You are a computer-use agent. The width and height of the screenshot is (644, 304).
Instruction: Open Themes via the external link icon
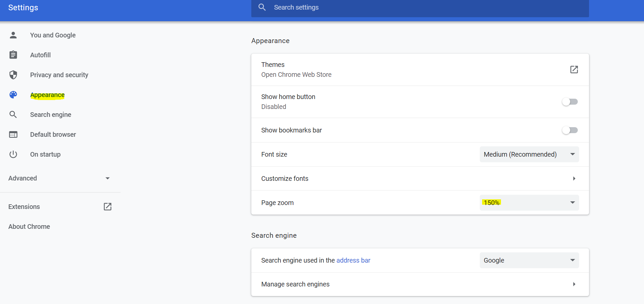[574, 70]
